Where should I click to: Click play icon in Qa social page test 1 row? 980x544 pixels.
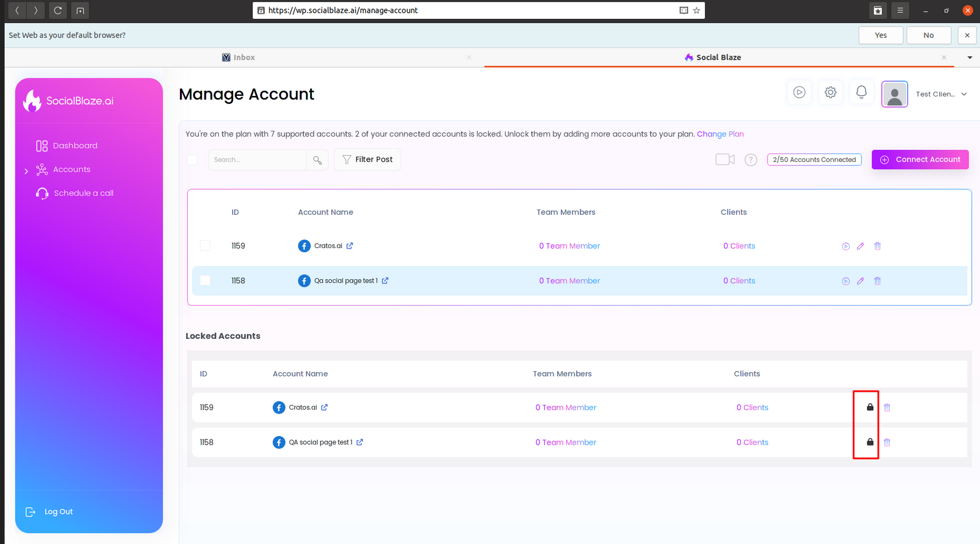(846, 281)
